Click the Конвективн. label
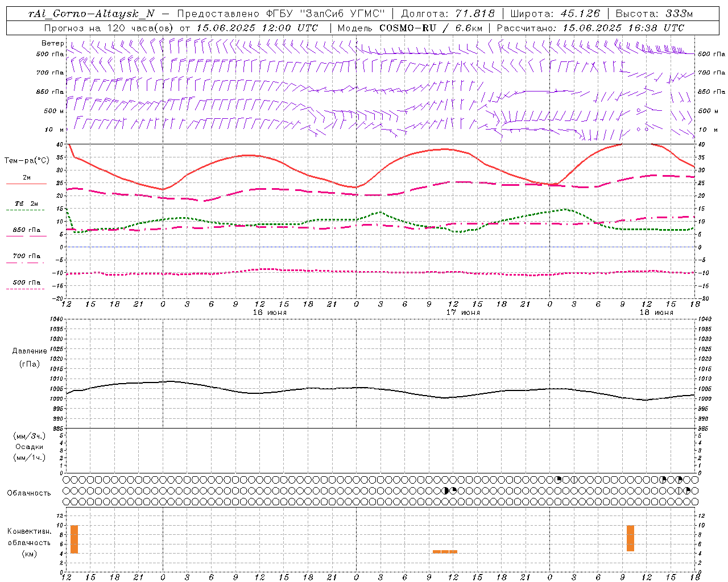 click(30, 531)
